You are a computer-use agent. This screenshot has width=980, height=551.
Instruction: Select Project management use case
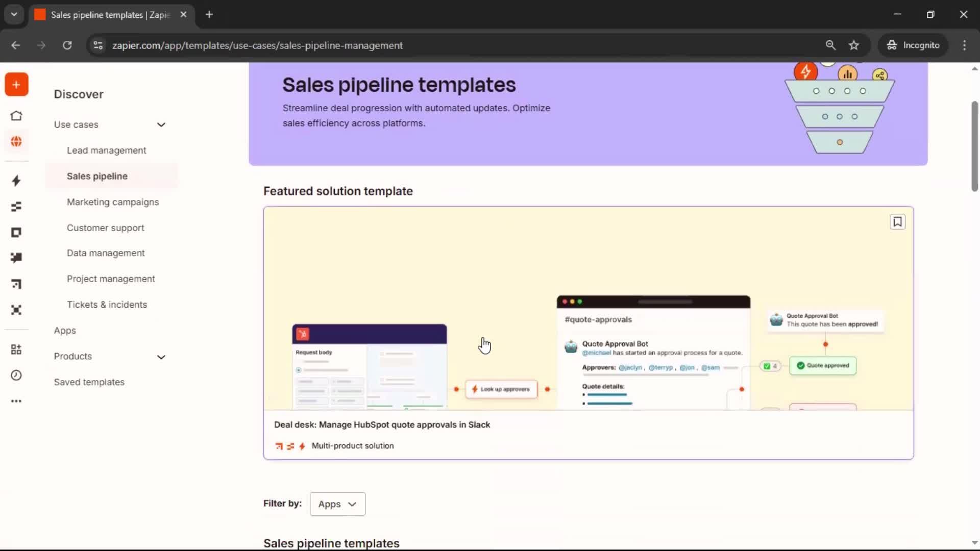[111, 279]
